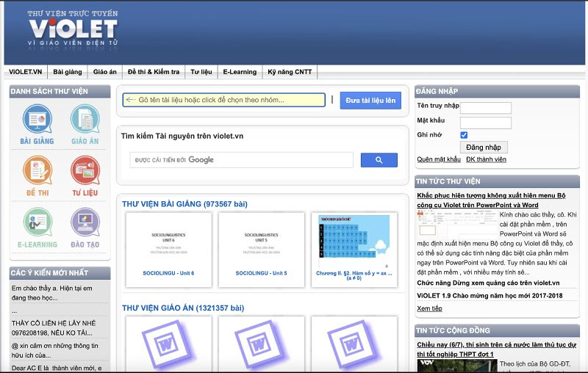This screenshot has width=588, height=373.
Task: Toggle the Ghi nhớ checkbox
Action: 464,135
